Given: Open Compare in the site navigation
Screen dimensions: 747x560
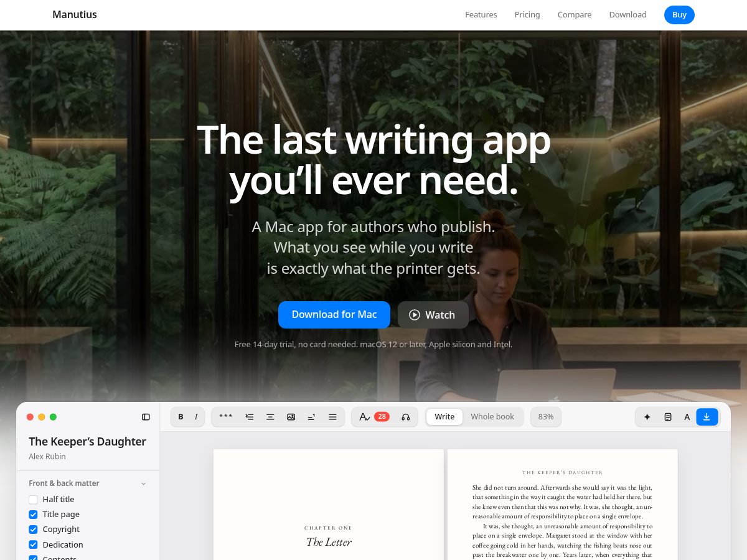Looking at the screenshot, I should (x=575, y=14).
